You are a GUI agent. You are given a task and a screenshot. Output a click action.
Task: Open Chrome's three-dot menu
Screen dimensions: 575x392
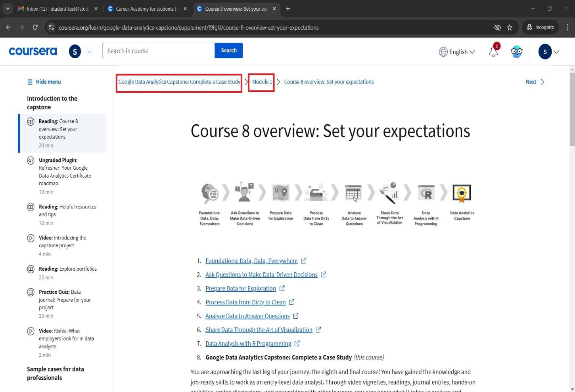[x=567, y=27]
